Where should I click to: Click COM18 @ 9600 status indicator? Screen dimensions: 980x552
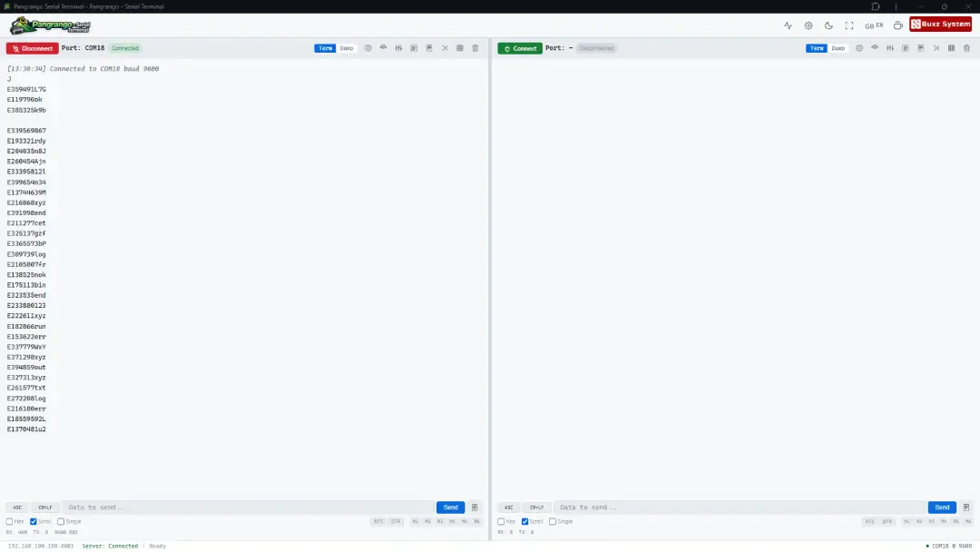pyautogui.click(x=949, y=546)
